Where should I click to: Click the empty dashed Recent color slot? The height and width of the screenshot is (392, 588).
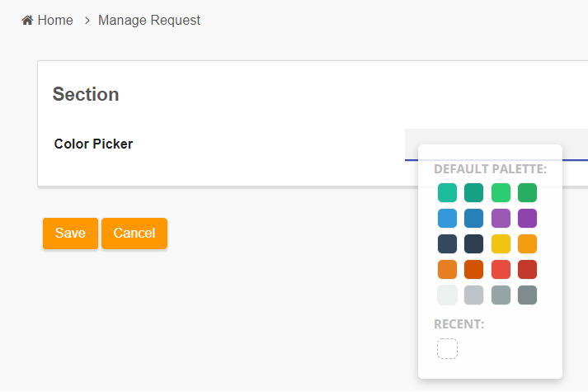(x=447, y=349)
